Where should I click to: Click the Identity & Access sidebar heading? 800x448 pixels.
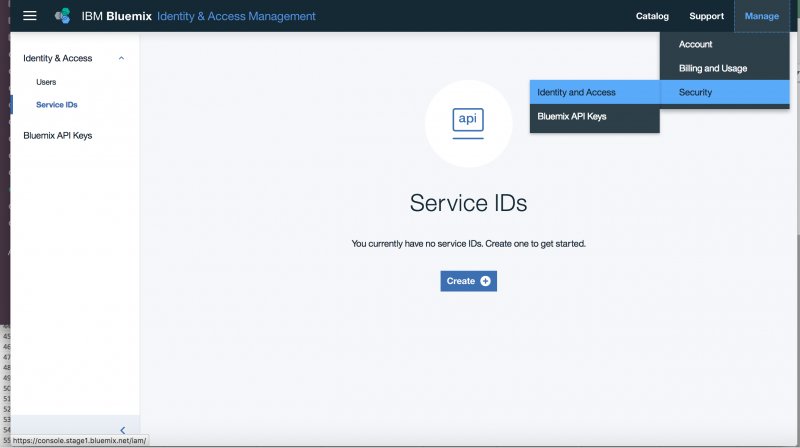point(58,58)
